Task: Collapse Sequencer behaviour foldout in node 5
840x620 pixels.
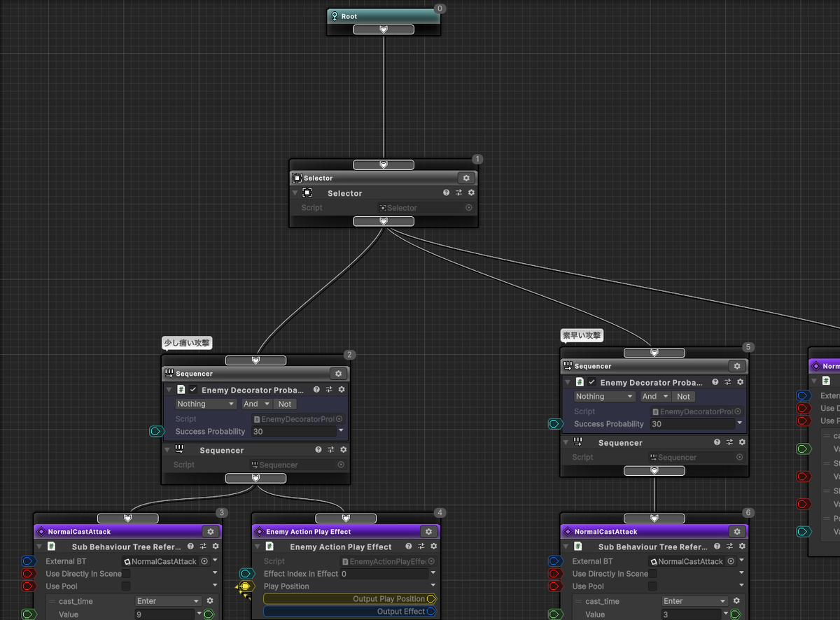Action: pyautogui.click(x=567, y=442)
